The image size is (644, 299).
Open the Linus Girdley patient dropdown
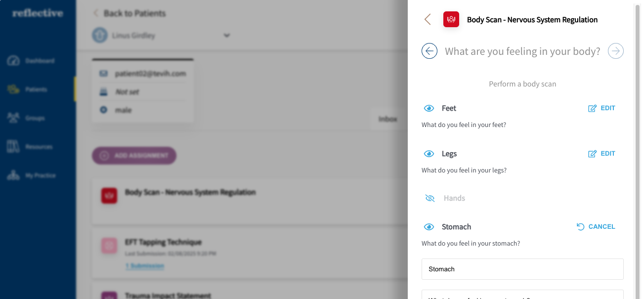[x=226, y=35]
